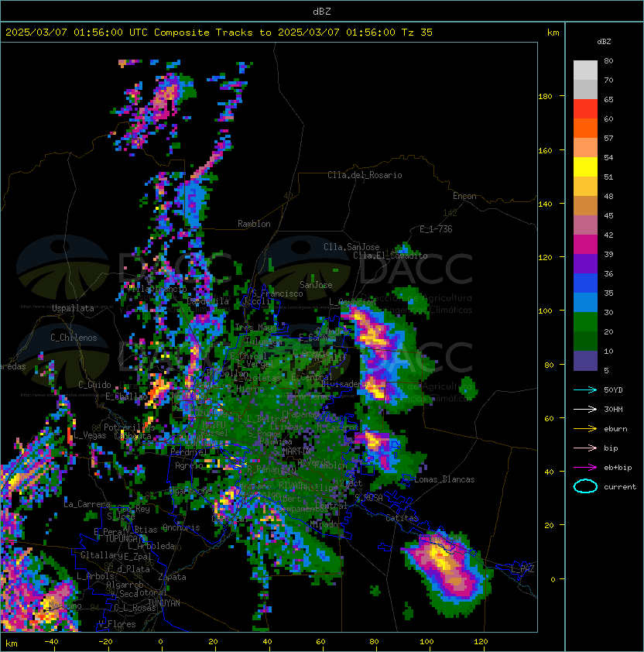Screen dimensions: 644x652
Task: Pick the light blue 35-30 dBZ swatch
Action: (585, 303)
